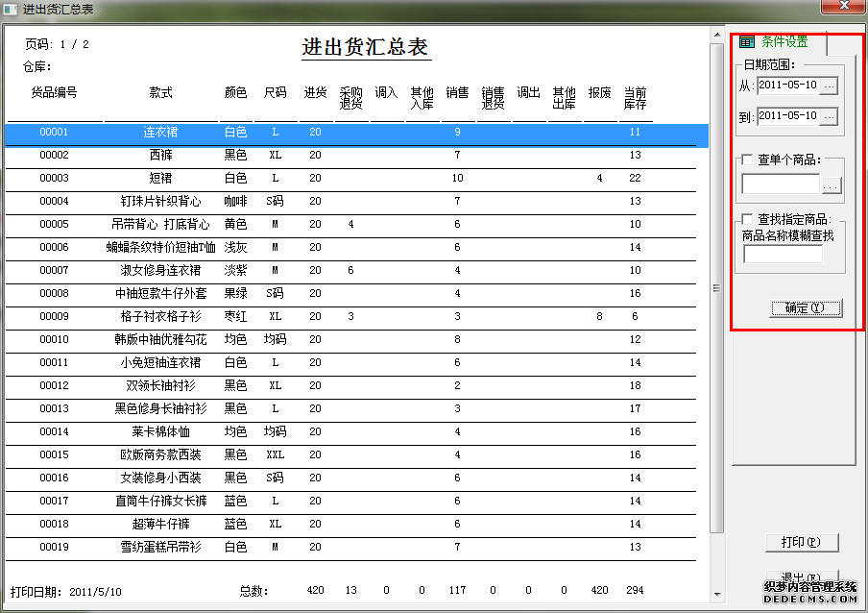Click the 条件设置 panel icon
Viewport: 868px width, 613px height.
click(746, 42)
